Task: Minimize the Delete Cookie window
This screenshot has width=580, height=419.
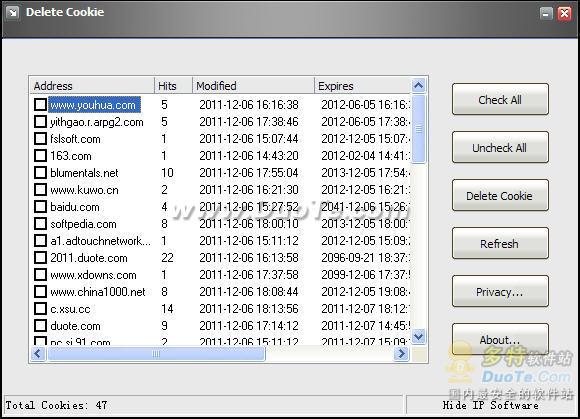Action: 546,13
